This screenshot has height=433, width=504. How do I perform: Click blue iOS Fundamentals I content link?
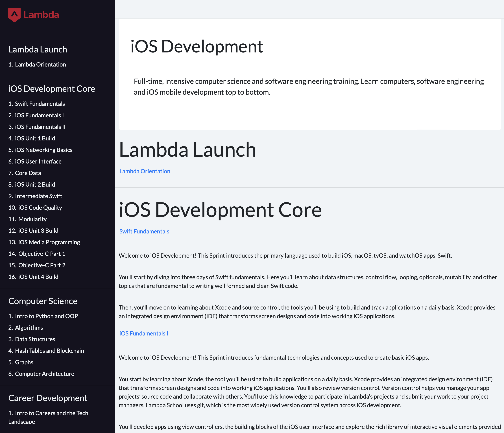click(143, 333)
